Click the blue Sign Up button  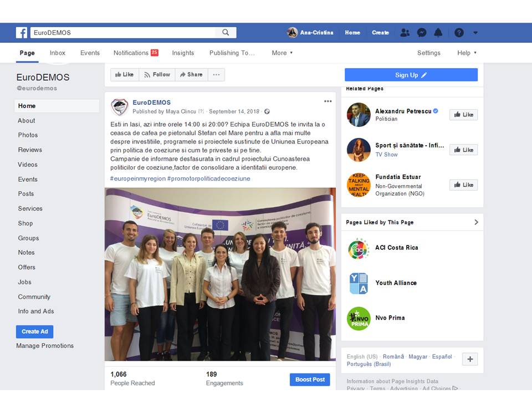point(411,75)
